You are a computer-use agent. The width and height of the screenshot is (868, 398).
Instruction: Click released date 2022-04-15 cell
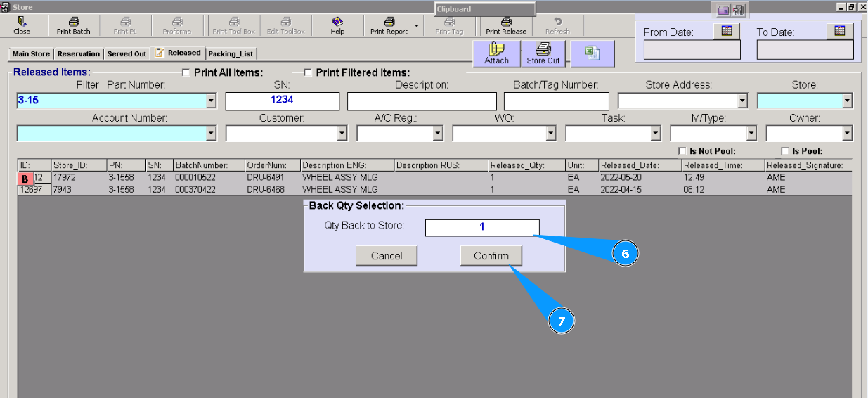(x=640, y=190)
